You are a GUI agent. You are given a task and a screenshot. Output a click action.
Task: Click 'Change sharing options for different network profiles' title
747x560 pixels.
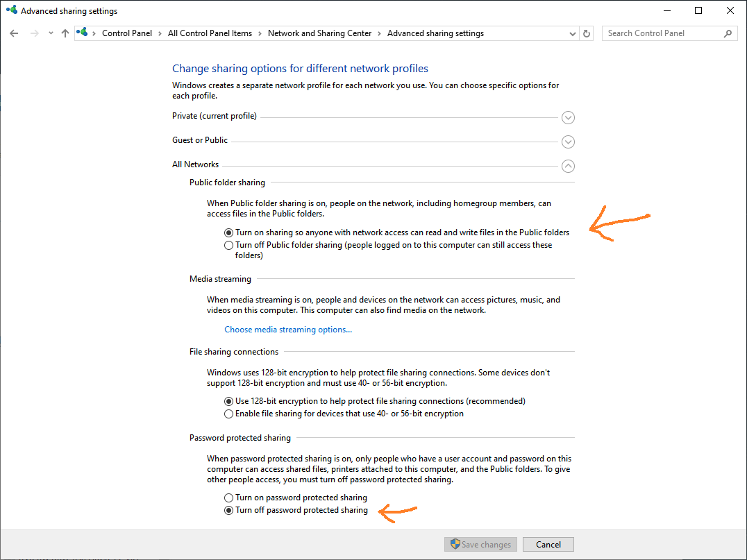click(300, 69)
